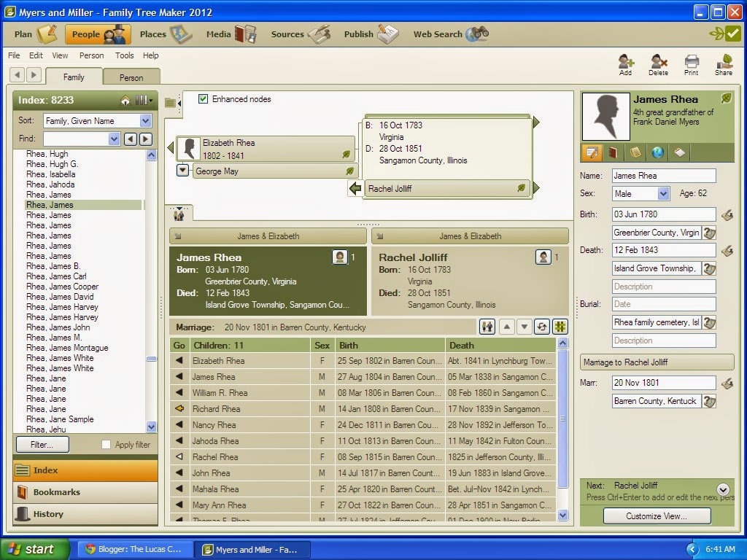The height and width of the screenshot is (560, 747).
Task: Open the Sources workspace
Action: pos(300,34)
